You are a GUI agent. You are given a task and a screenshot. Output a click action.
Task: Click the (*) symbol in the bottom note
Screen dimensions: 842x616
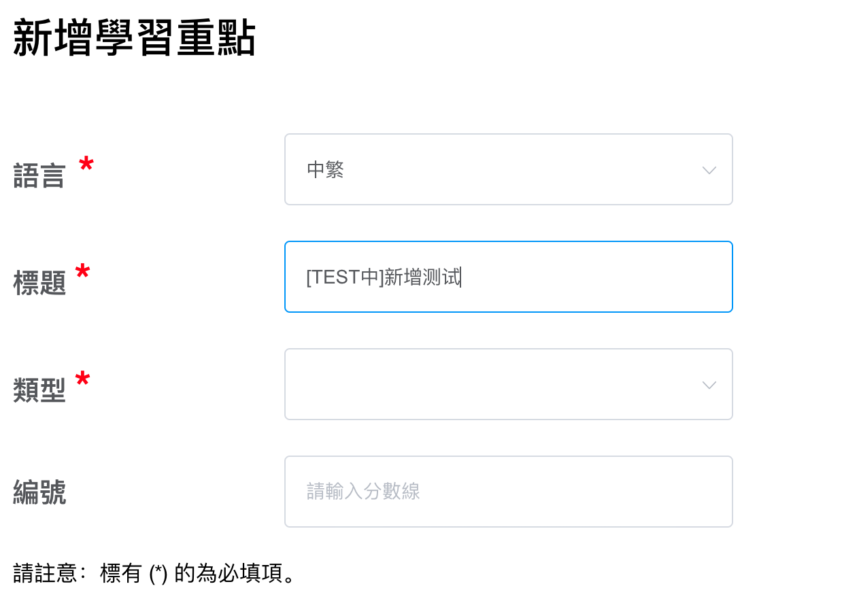click(158, 574)
